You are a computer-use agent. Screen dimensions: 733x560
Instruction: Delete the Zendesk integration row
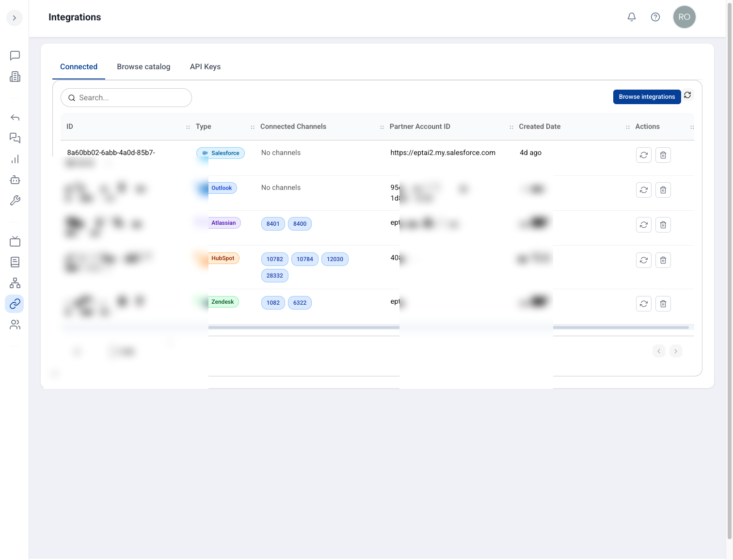663,304
